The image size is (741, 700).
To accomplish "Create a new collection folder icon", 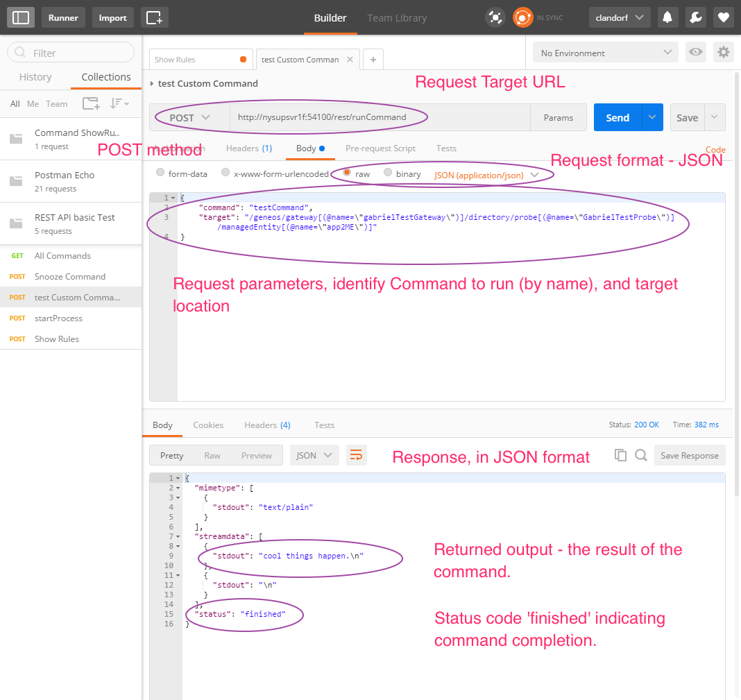I will point(90,104).
